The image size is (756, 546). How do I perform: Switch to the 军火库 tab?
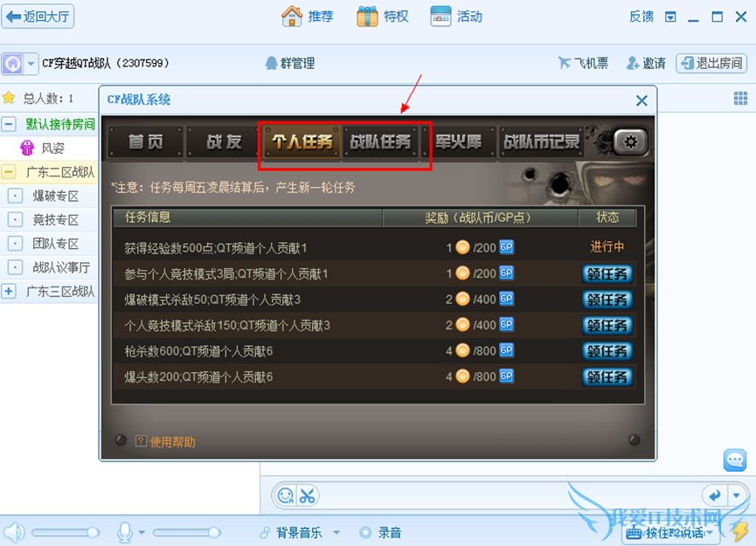coord(459,142)
